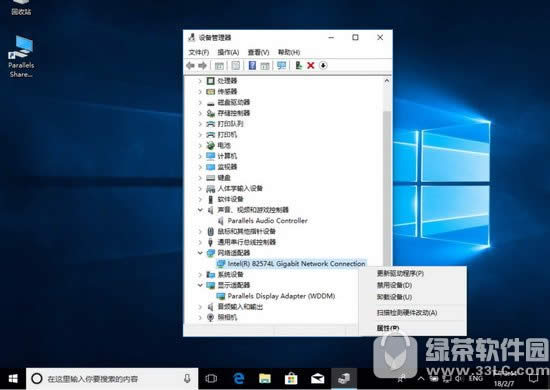Choose 禁用设备(D) from context menu

[394, 285]
